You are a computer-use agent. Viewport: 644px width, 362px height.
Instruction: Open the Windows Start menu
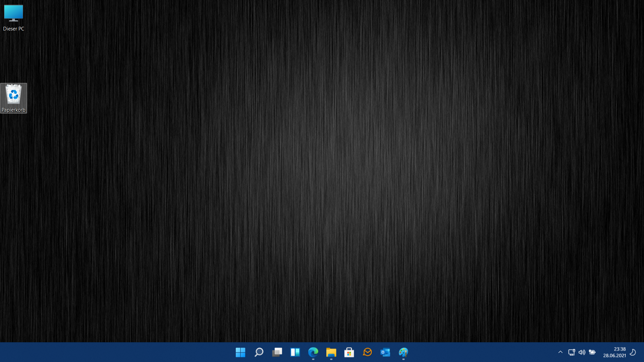(x=240, y=352)
